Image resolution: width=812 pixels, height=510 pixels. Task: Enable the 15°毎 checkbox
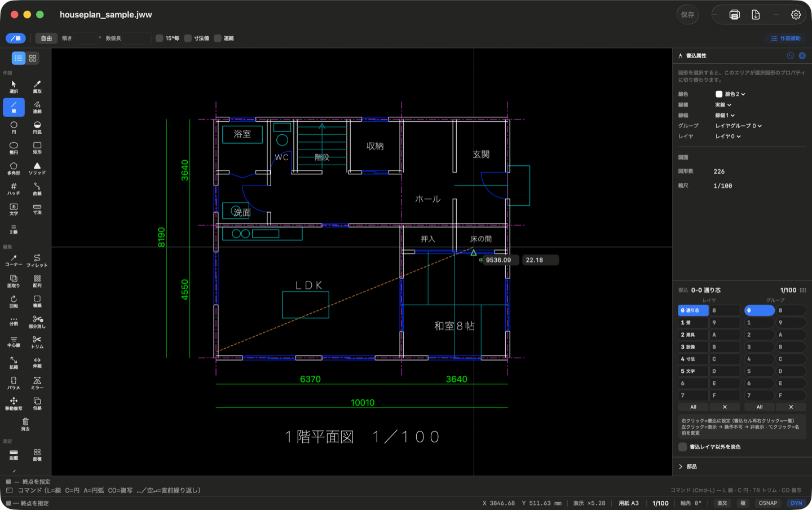(160, 38)
